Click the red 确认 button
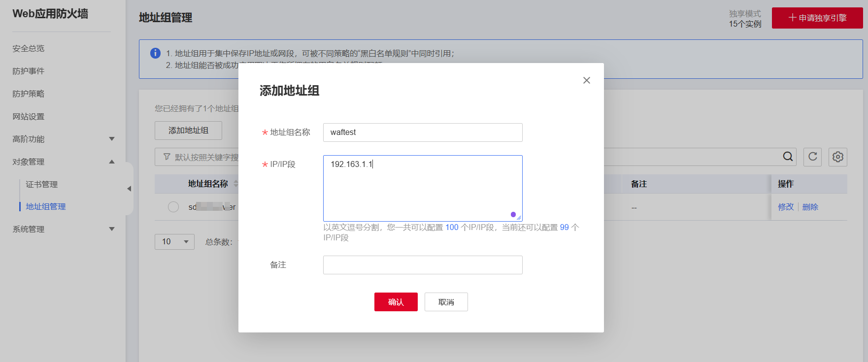This screenshot has width=868, height=362. click(x=396, y=302)
